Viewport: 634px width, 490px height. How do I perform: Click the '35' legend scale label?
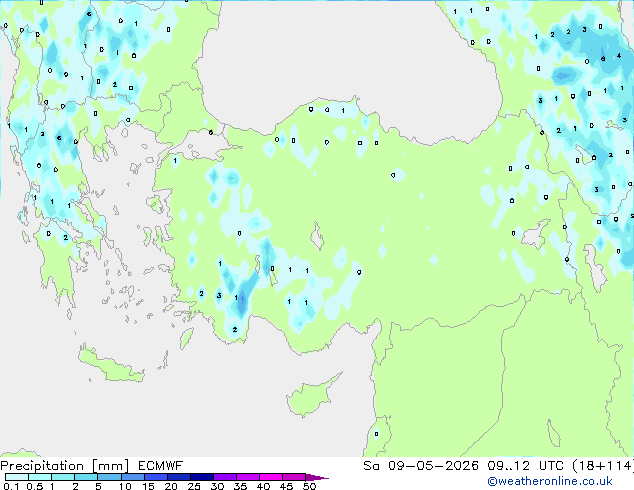(x=240, y=486)
